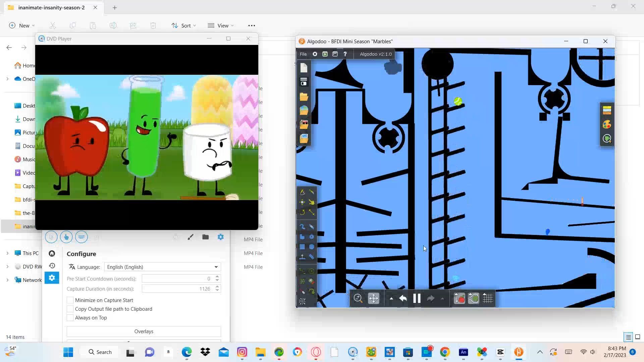644x362 pixels.
Task: Open the Sort dropdown in Explorer
Action: tap(183, 25)
